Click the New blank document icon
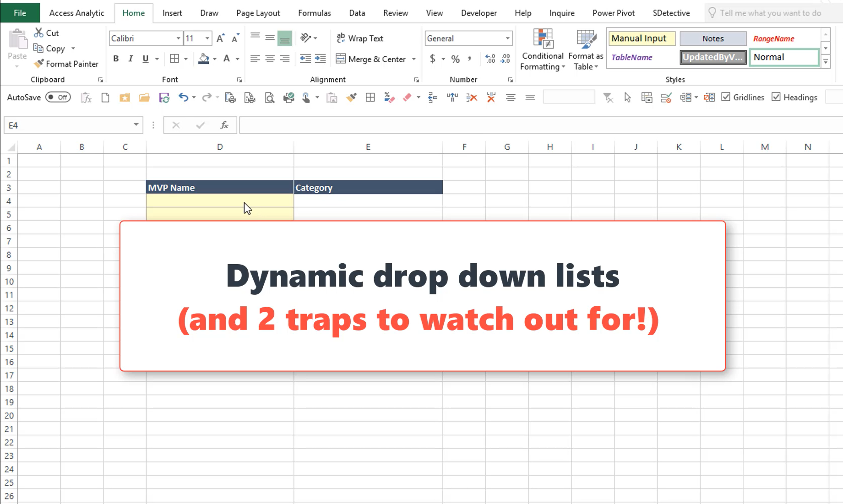The height and width of the screenshot is (504, 843). coord(105,97)
